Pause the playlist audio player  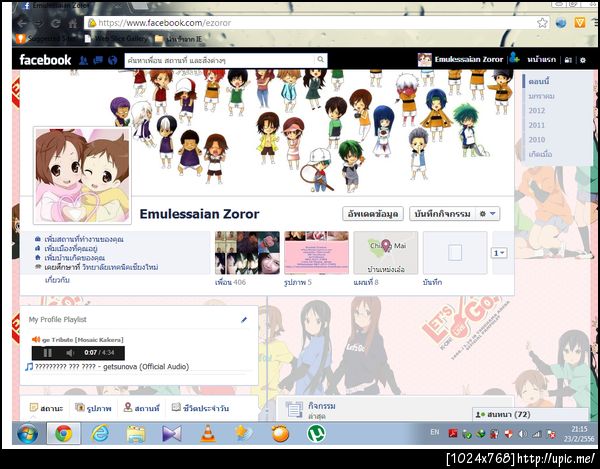(47, 353)
